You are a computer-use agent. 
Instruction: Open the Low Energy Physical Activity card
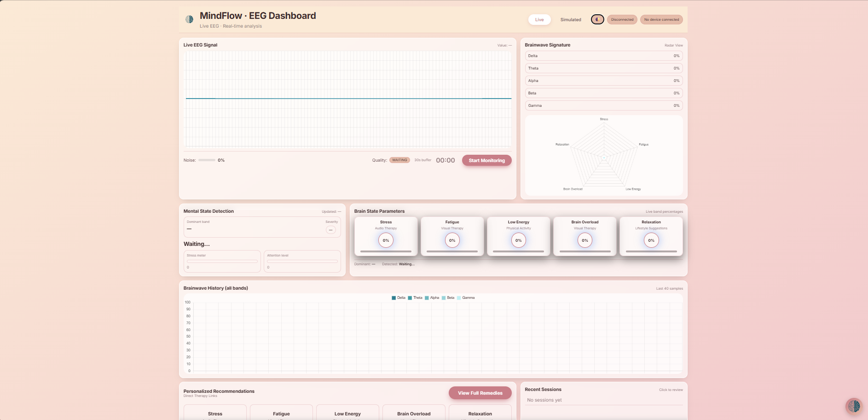(x=519, y=236)
